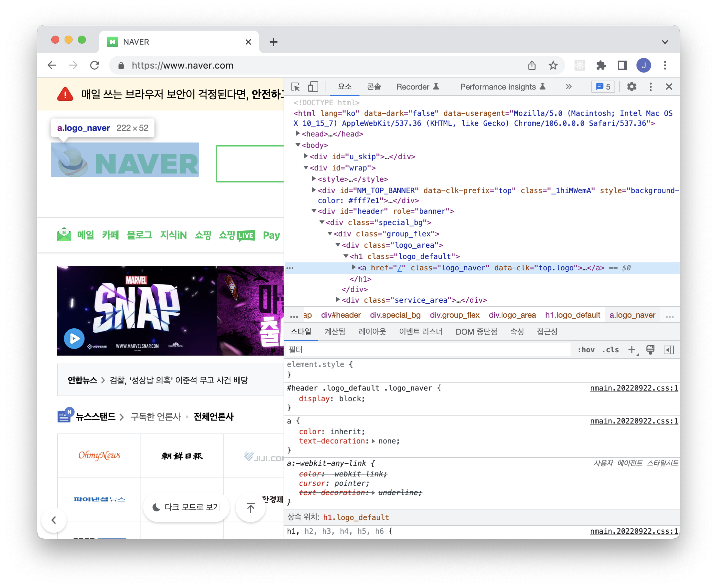Toggle the browser side panel icon
This screenshot has width=717, height=588.
click(x=622, y=65)
